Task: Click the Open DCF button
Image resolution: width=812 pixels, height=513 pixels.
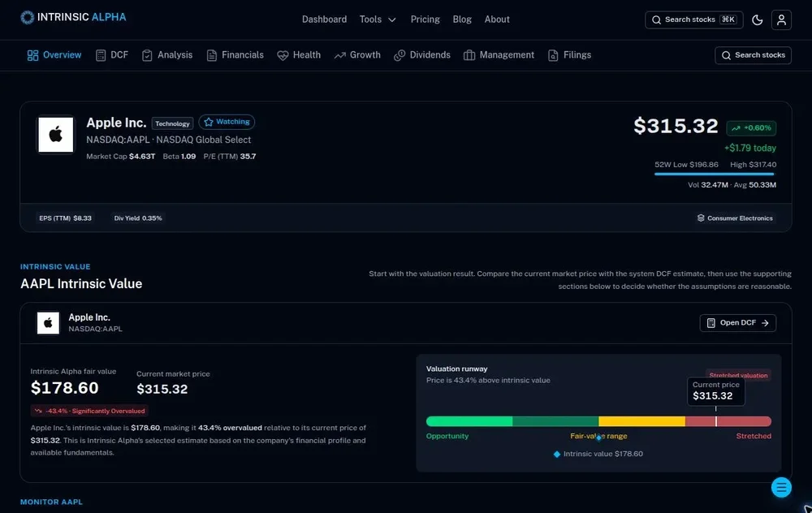Action: click(737, 322)
